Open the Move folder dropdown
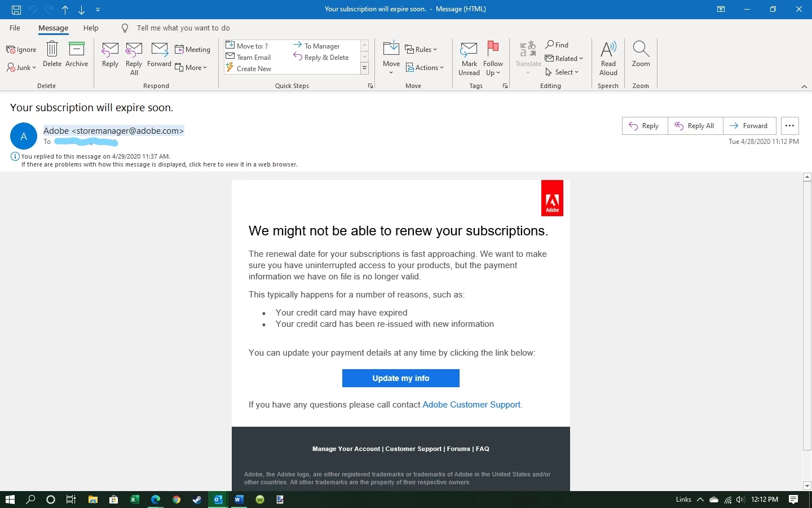Screen dimensions: 812x508 (391, 58)
